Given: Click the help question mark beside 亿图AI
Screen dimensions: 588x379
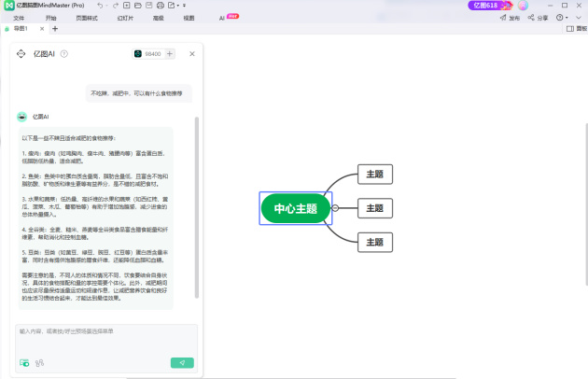Looking at the screenshot, I should [x=64, y=54].
